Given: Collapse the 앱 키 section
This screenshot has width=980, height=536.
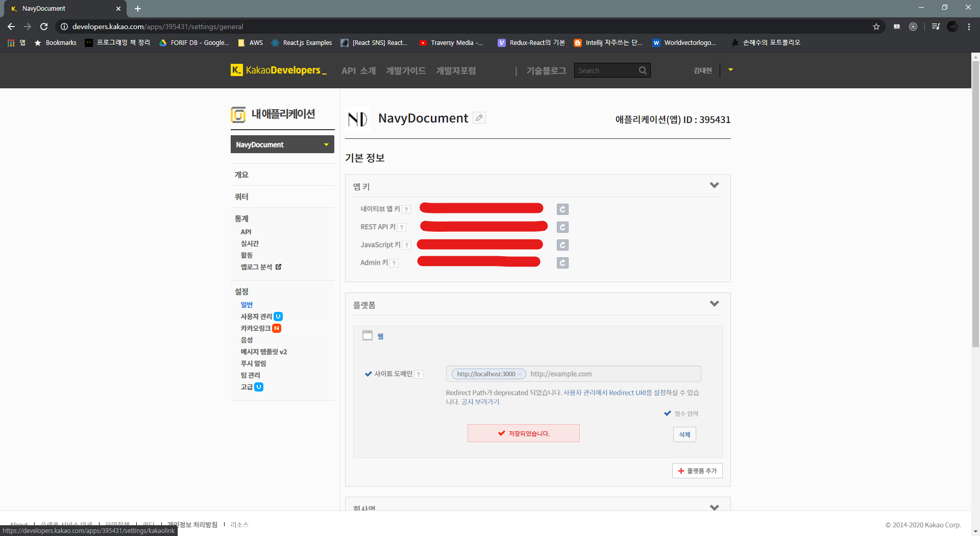Looking at the screenshot, I should pos(714,185).
